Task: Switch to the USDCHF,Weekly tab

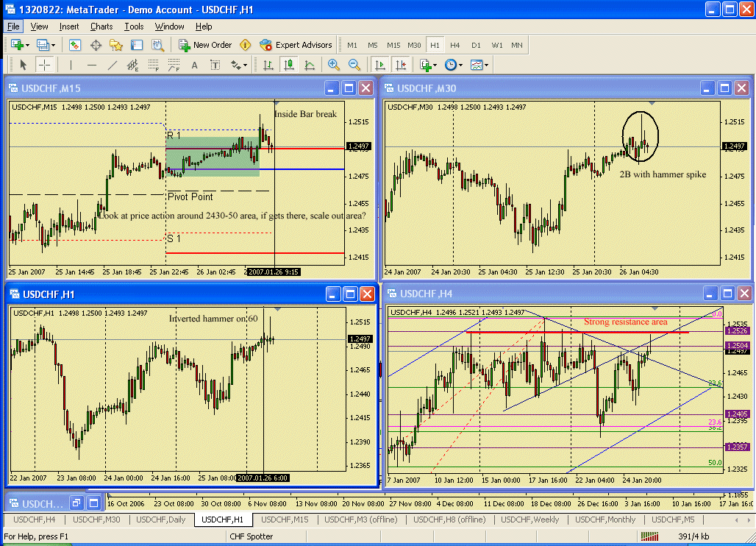Action: [x=529, y=520]
